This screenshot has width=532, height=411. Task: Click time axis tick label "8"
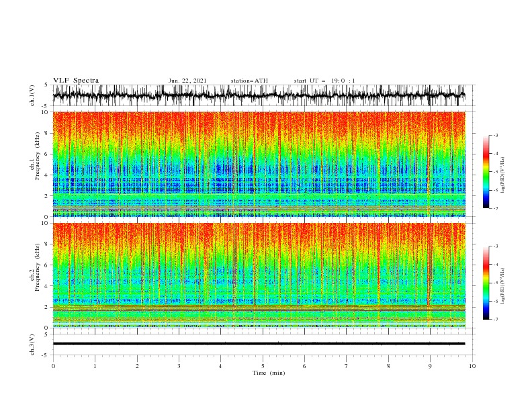[x=388, y=366]
